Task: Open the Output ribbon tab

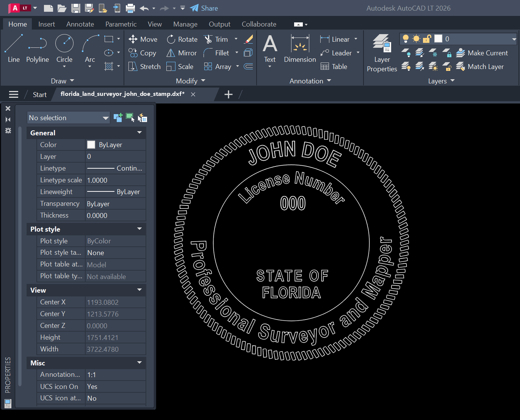Action: [219, 24]
